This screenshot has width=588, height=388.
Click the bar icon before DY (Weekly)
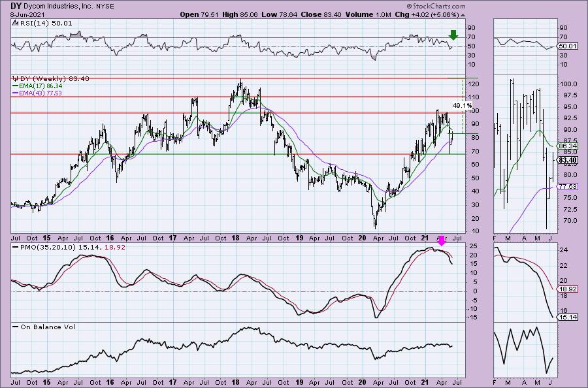pyautogui.click(x=16, y=78)
